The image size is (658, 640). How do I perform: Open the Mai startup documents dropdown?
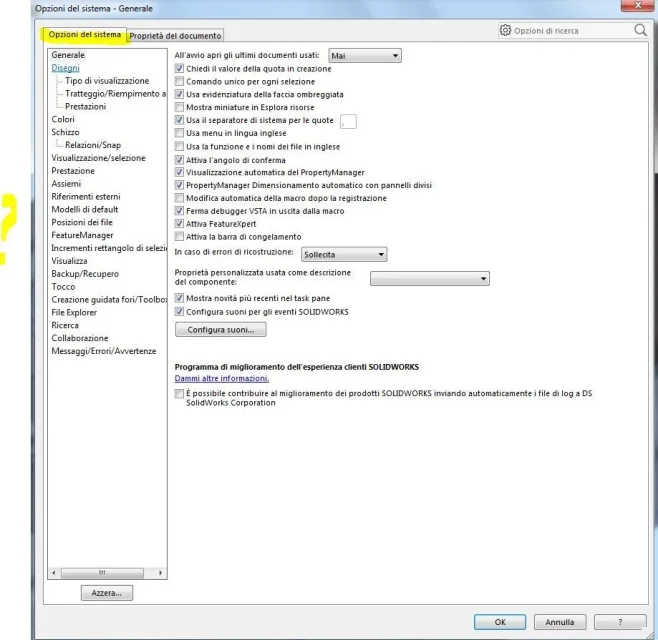pos(365,55)
